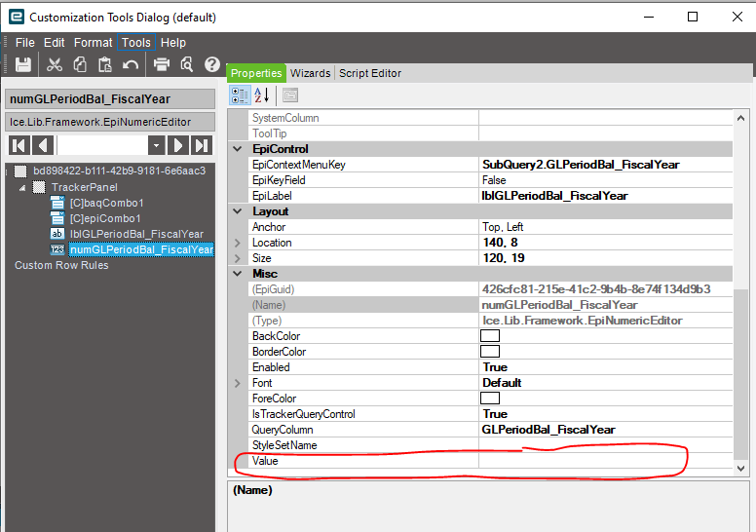
Task: Select the Cut scissors icon
Action: coord(54,64)
